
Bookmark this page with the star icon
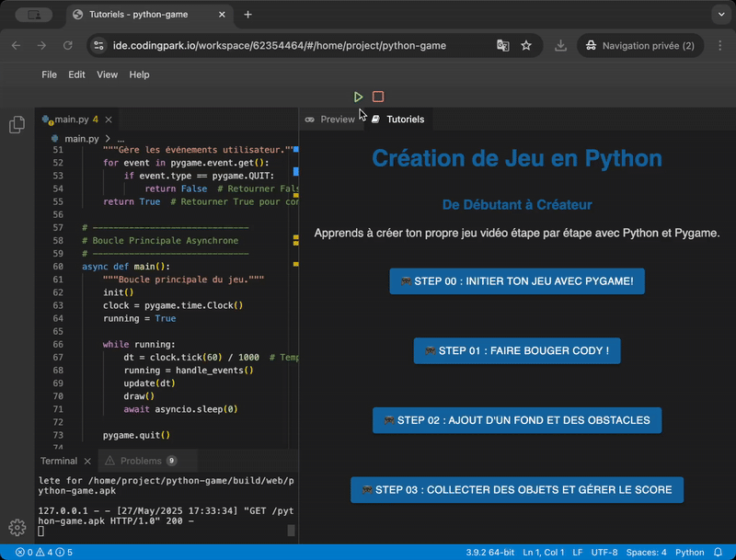(x=526, y=45)
